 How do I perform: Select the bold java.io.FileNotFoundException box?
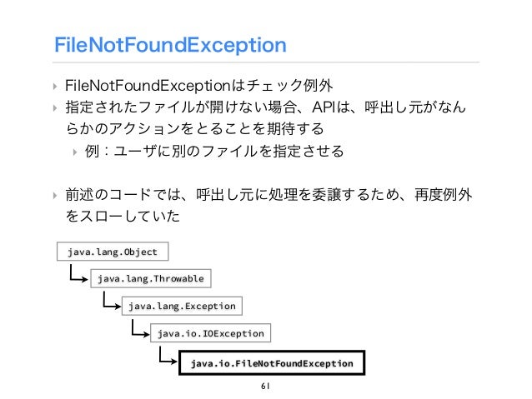pos(272,363)
